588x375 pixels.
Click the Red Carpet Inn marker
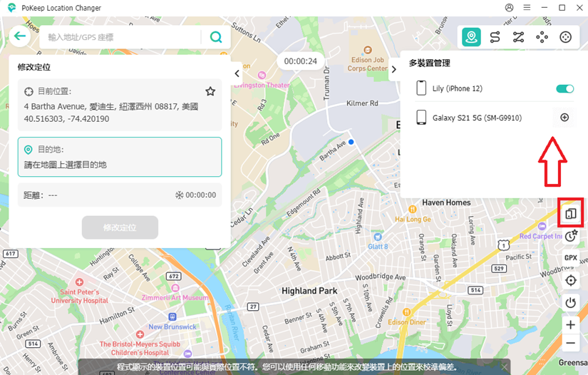pos(542,226)
